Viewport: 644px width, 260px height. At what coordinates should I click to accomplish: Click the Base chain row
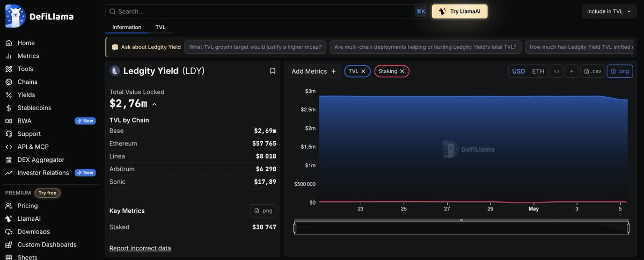point(193,131)
